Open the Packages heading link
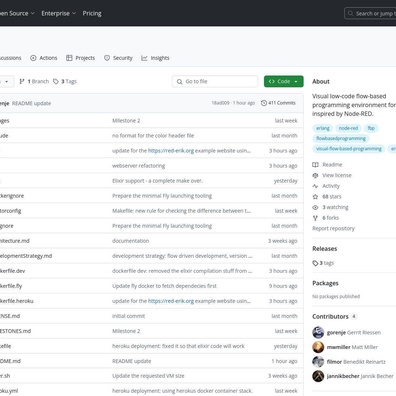 click(x=325, y=283)
